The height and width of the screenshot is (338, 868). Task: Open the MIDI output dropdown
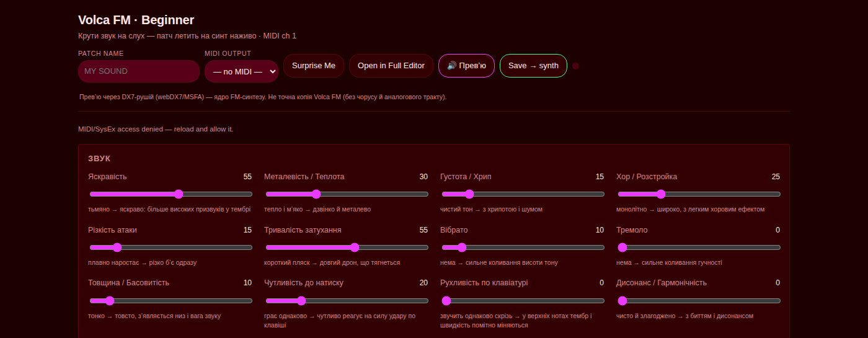coord(241,71)
